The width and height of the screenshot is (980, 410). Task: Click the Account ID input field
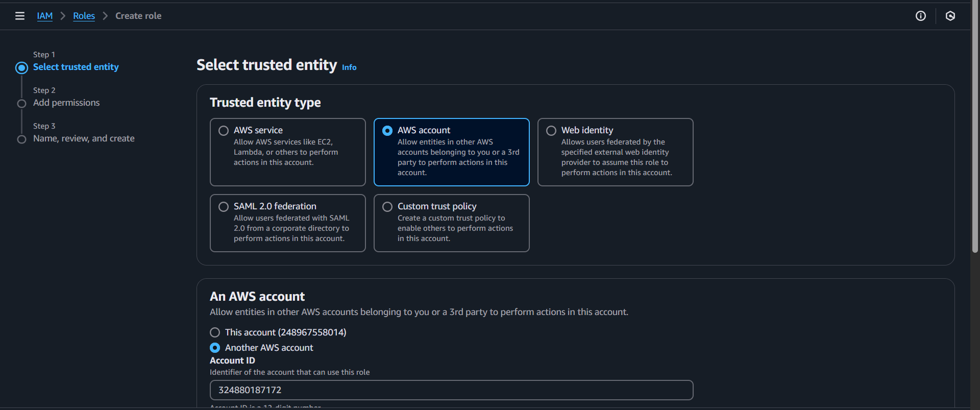click(451, 390)
